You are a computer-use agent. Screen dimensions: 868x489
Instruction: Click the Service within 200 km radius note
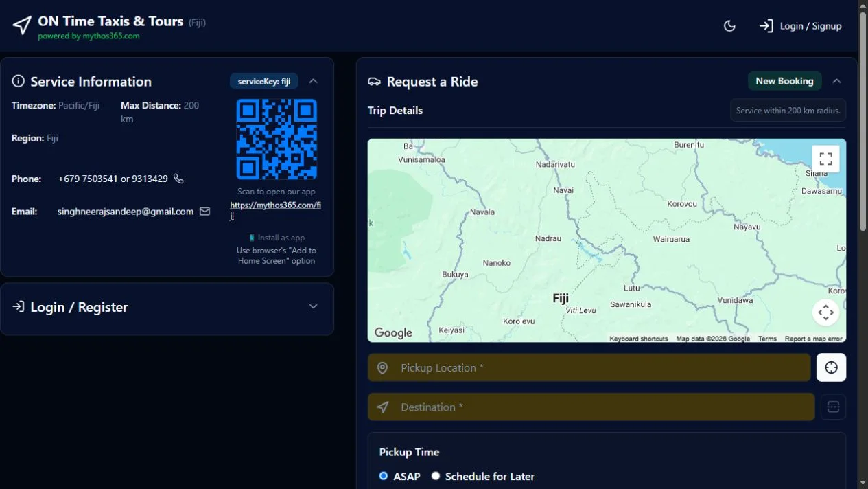788,111
